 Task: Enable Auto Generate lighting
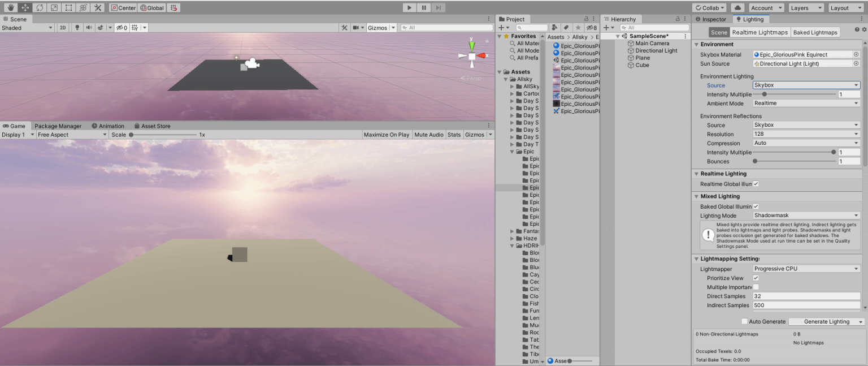click(x=745, y=321)
